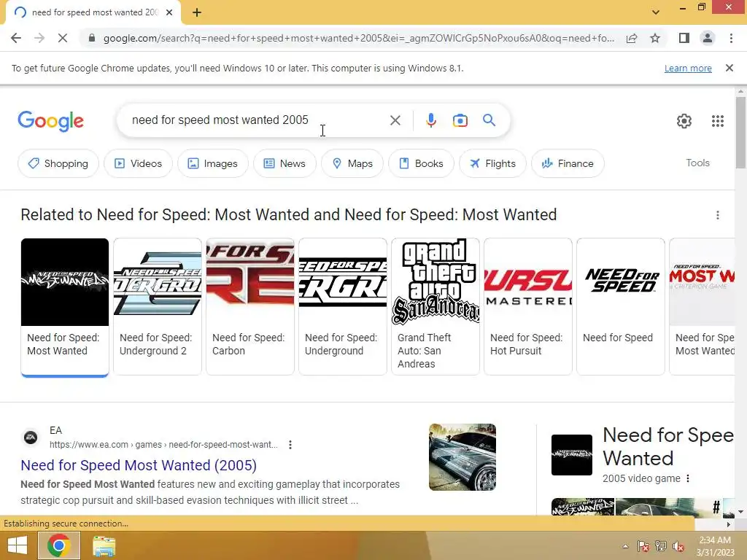The width and height of the screenshot is (747, 560).
Task: Open the Chrome profile menu
Action: [x=708, y=38]
